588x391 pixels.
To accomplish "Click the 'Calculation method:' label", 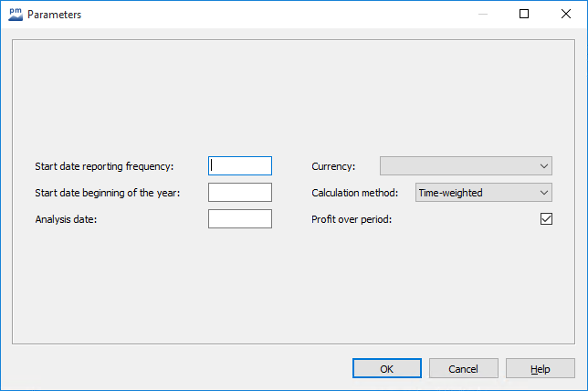I will [355, 193].
